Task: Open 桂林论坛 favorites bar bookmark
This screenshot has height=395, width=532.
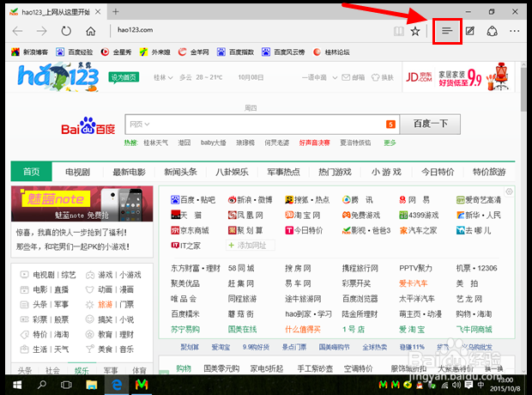Action: [x=331, y=52]
